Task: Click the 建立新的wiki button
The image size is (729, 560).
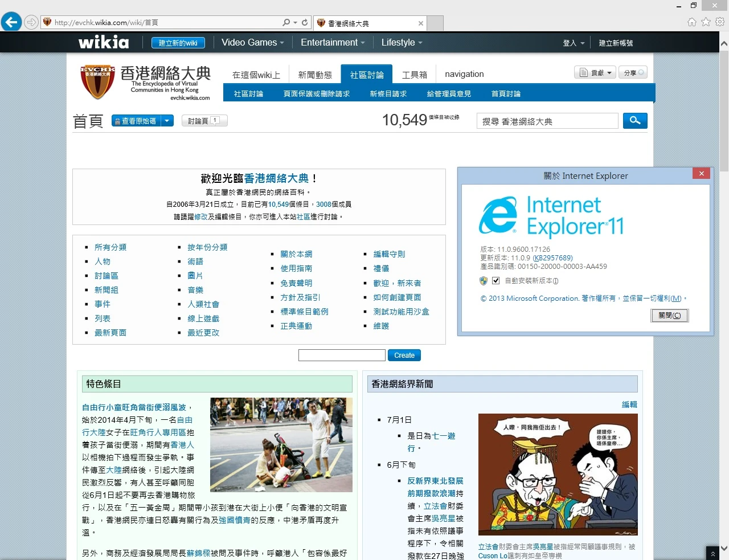Action: coord(178,43)
